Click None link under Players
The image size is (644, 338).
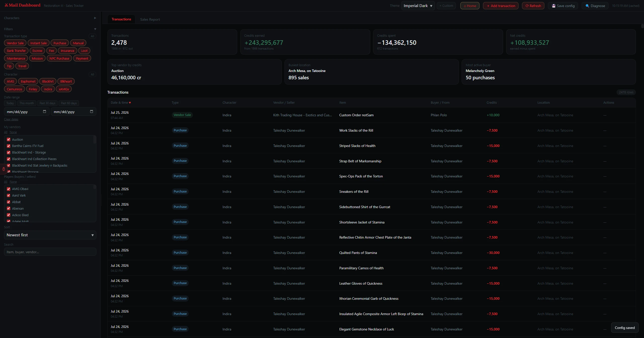[x=13, y=182]
